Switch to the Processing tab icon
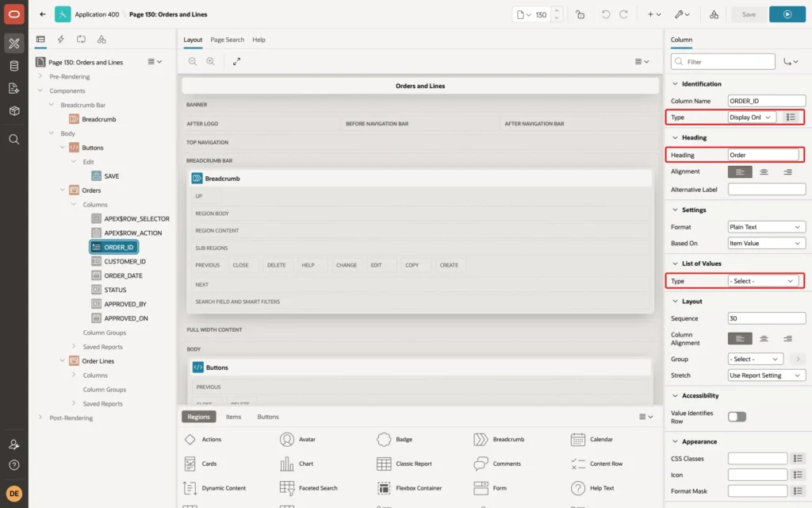Viewport: 812px width, 508px height. coord(81,39)
